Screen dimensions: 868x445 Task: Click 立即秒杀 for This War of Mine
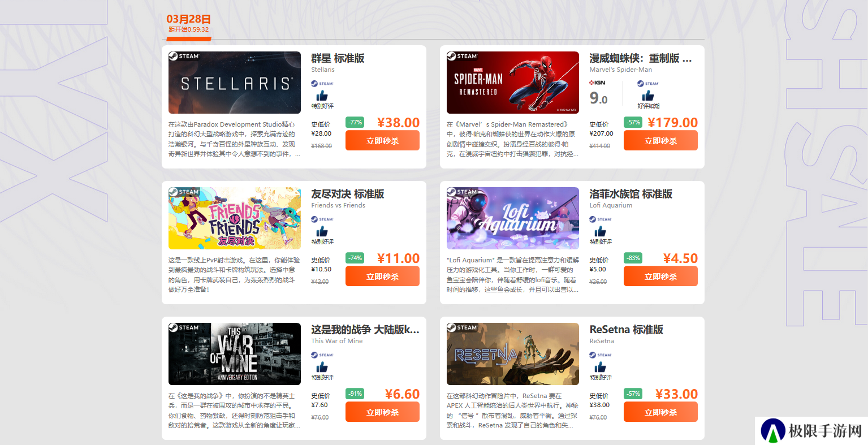pos(382,412)
